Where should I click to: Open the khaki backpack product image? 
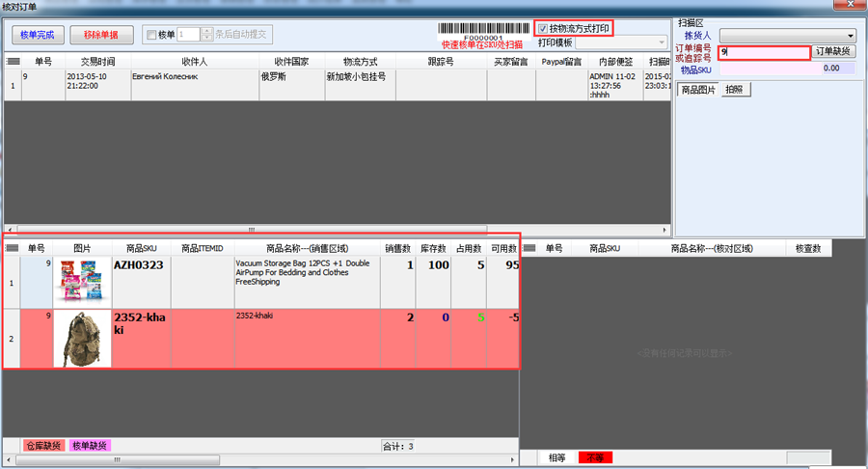pos(82,338)
